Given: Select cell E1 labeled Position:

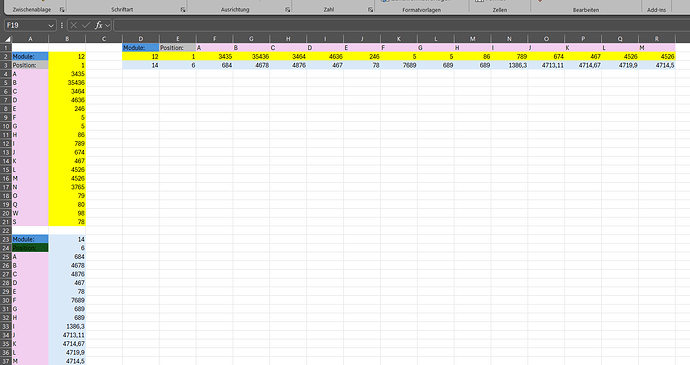Looking at the screenshot, I should point(178,48).
